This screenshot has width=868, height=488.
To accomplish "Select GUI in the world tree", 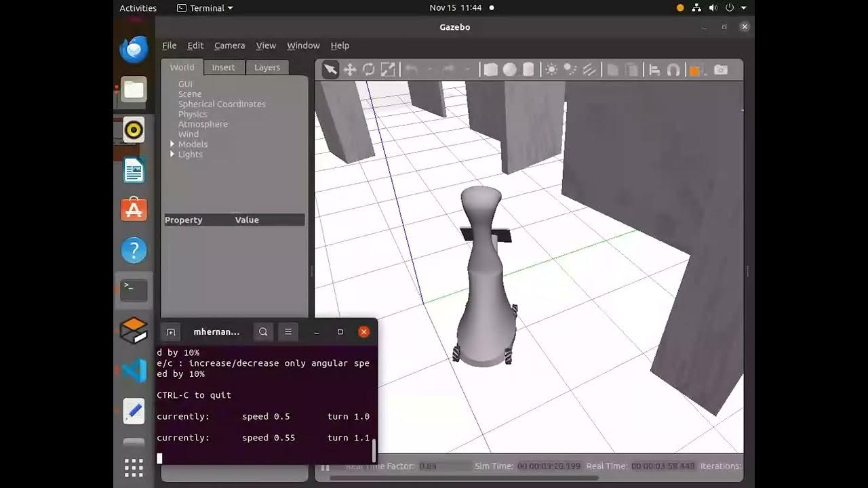I will pyautogui.click(x=185, y=84).
